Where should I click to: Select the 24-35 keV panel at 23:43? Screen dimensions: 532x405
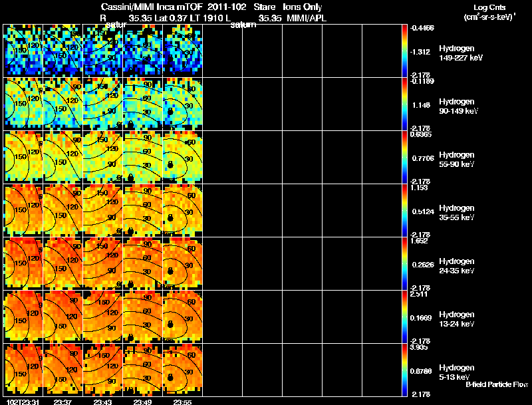103,263
